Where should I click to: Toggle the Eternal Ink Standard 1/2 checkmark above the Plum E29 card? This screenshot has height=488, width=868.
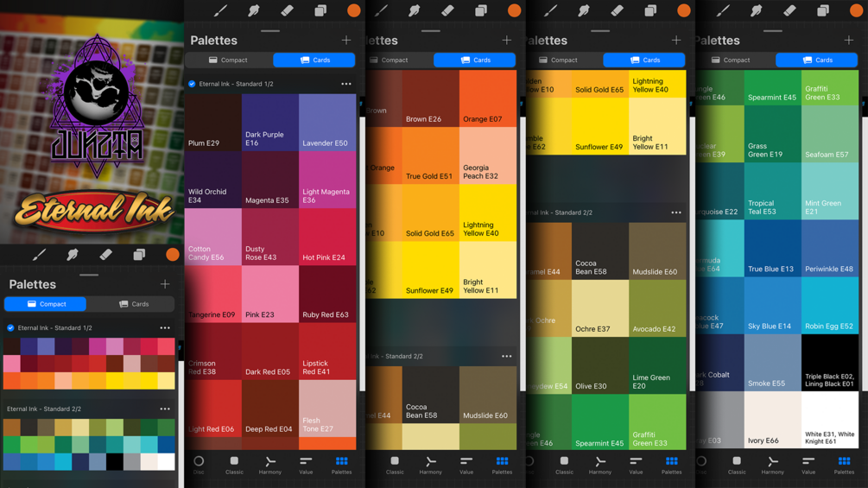[192, 84]
